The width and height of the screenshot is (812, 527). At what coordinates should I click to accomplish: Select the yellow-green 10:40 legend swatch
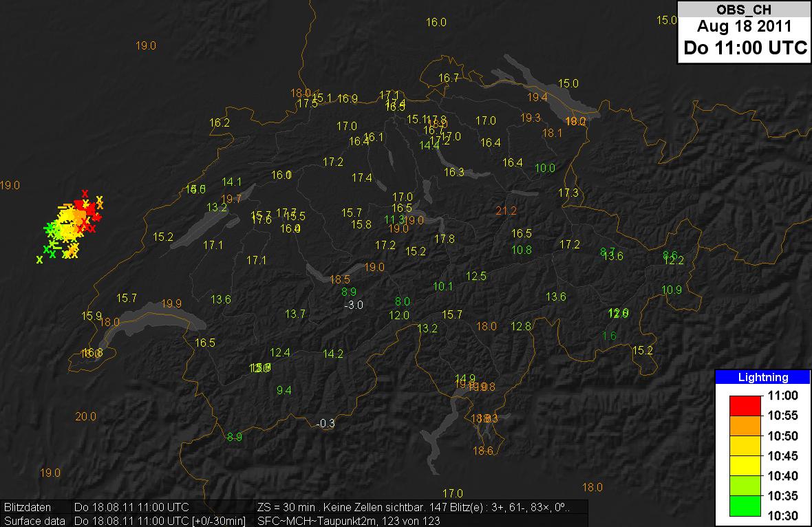point(745,486)
